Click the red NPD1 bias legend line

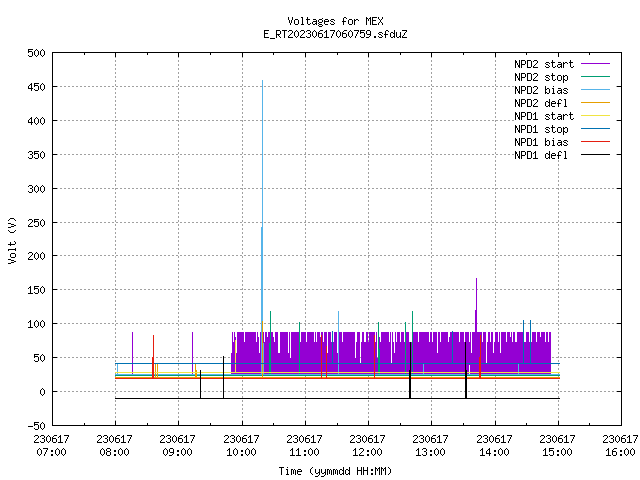tap(596, 142)
